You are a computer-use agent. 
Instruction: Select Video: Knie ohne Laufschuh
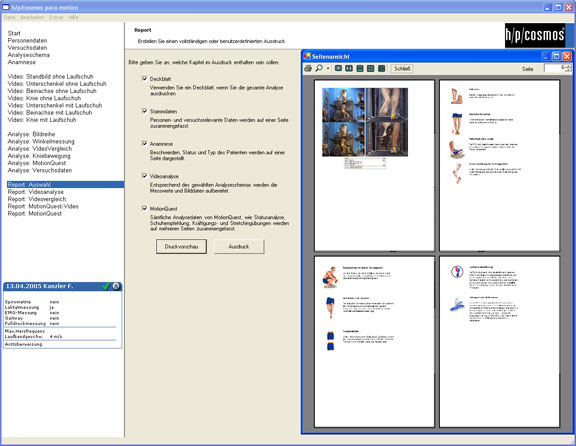(44, 98)
